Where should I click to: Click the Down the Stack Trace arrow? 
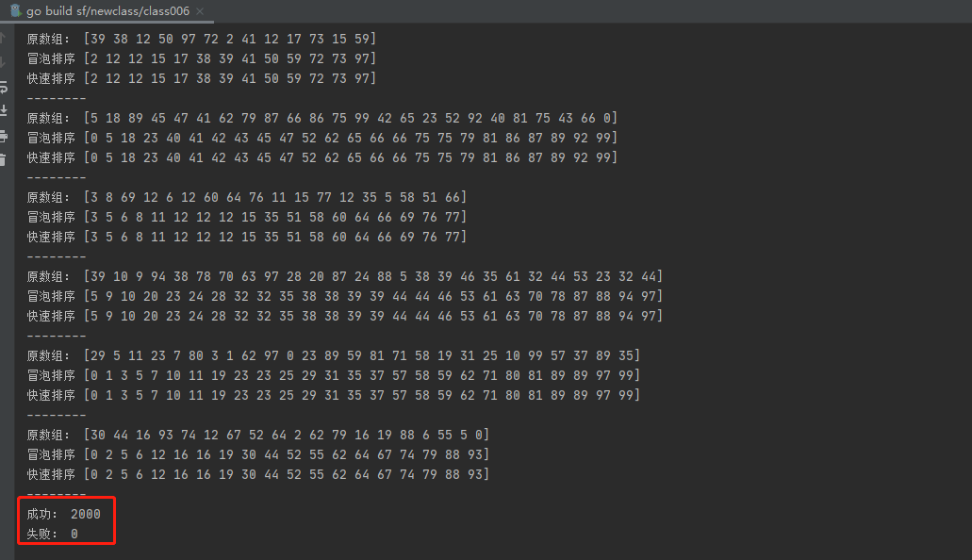coord(3,62)
